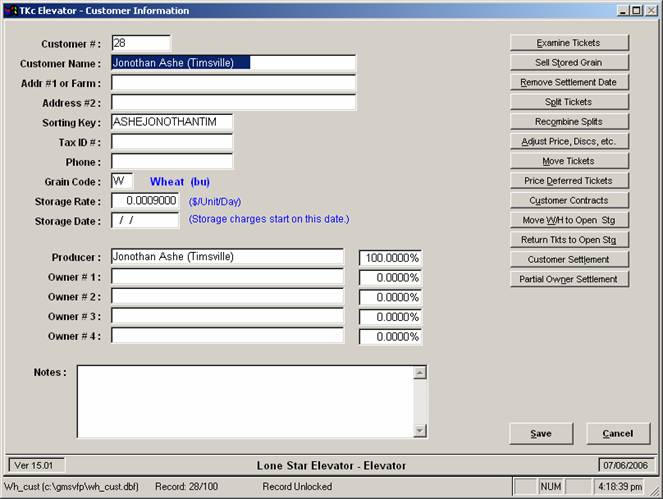Click the Owner # 1 name field
The image size is (663, 499).
227,277
